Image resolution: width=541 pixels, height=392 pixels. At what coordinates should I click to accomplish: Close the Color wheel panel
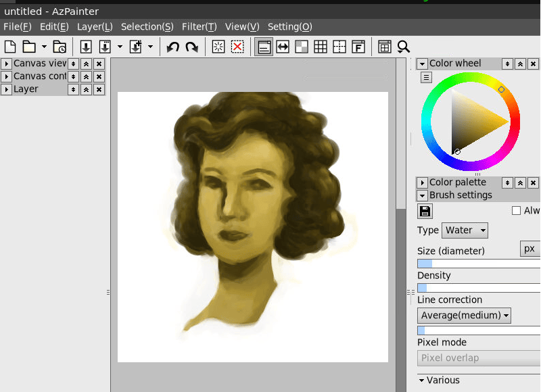pyautogui.click(x=533, y=64)
